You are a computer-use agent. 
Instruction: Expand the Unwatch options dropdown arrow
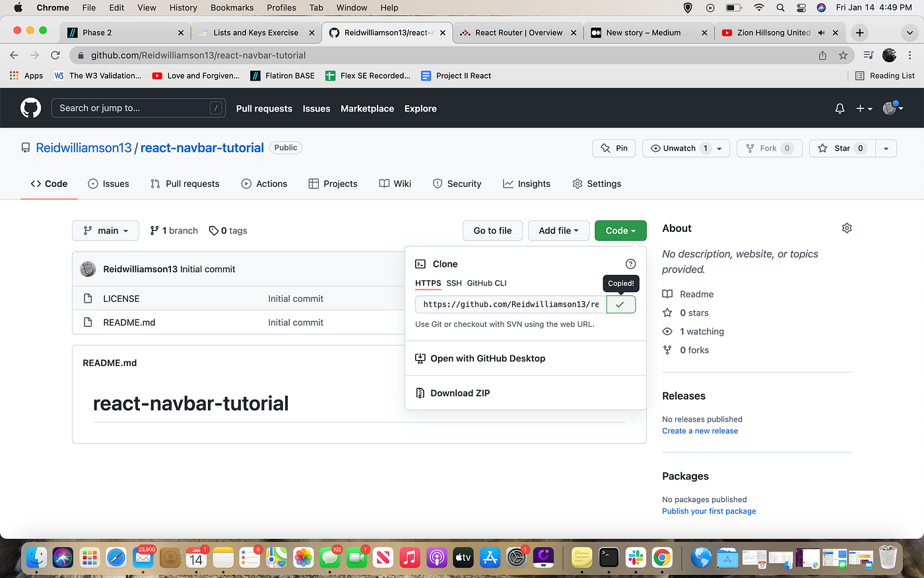pyautogui.click(x=720, y=149)
